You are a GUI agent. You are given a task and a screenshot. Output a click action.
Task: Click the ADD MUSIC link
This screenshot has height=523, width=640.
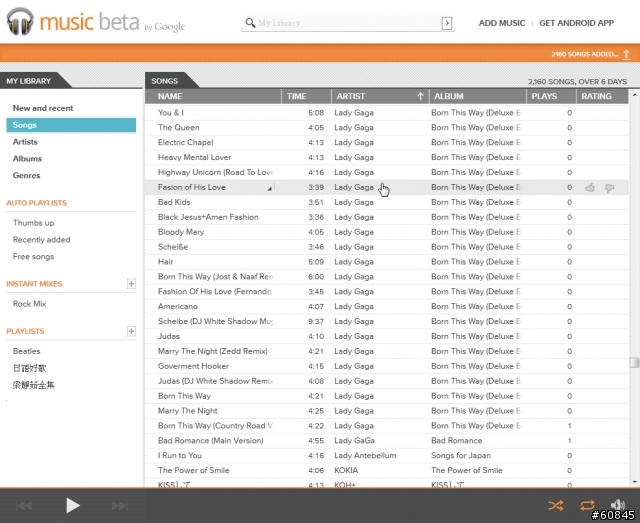pos(502,23)
